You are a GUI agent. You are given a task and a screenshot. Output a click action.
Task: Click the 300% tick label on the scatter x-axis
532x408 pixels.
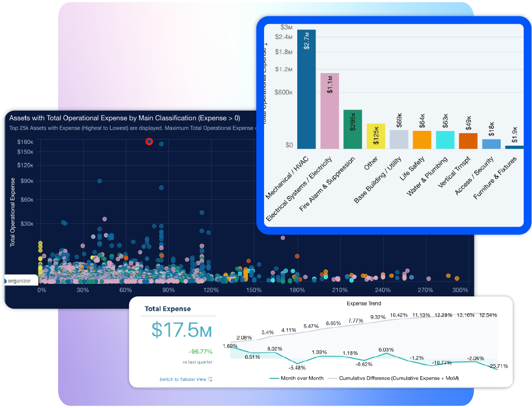click(460, 290)
